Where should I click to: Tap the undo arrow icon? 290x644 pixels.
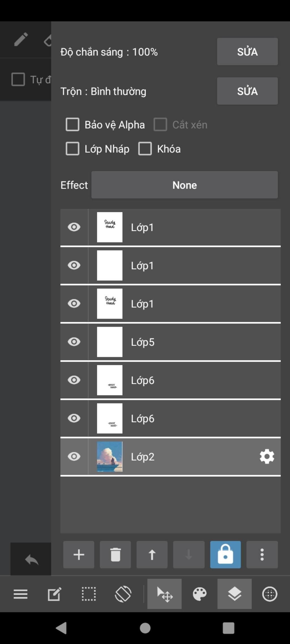pos(31,560)
